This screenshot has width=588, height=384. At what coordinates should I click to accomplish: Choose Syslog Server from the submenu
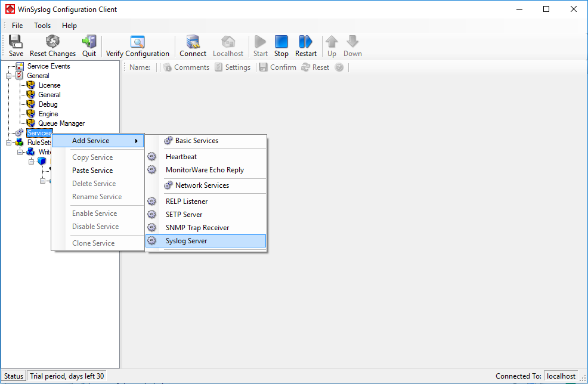point(187,241)
